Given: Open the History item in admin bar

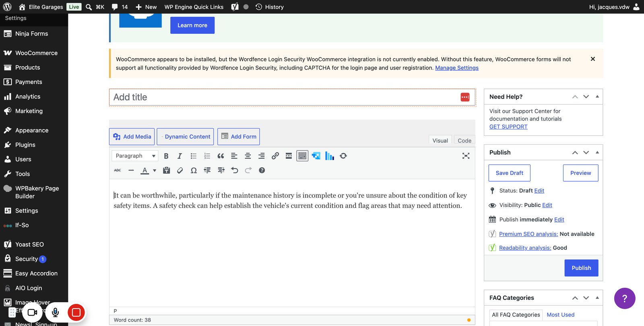Looking at the screenshot, I should click(270, 7).
